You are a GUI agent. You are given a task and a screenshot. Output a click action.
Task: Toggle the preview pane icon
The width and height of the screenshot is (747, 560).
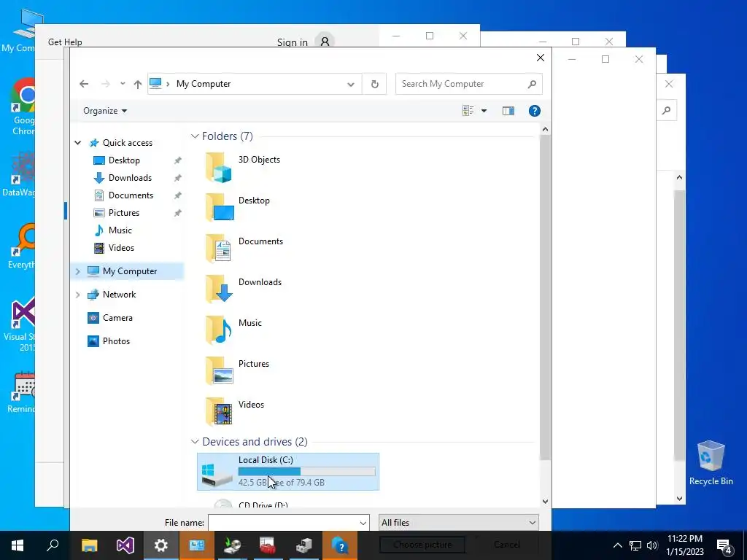508,111
